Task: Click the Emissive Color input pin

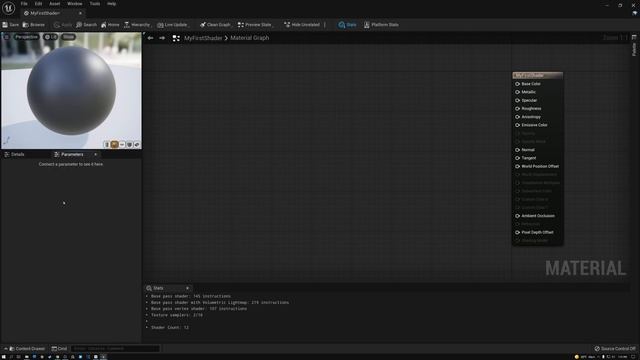Action: 518,125
